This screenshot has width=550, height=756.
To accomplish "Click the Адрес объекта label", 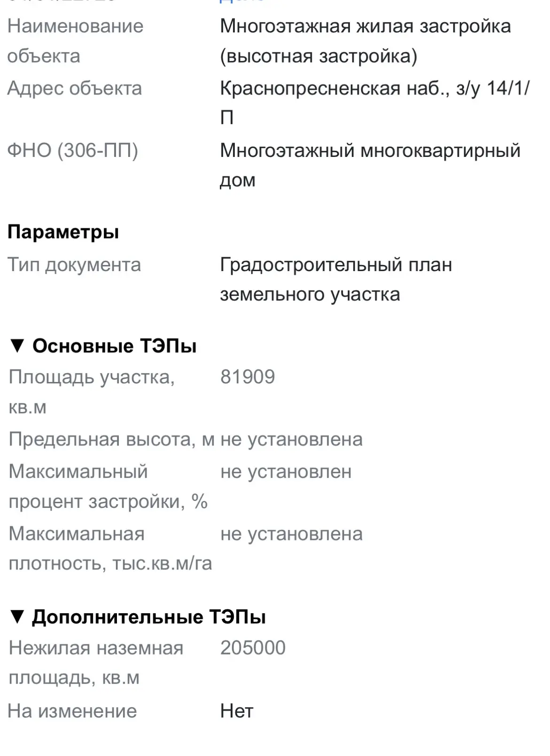I will (x=74, y=88).
